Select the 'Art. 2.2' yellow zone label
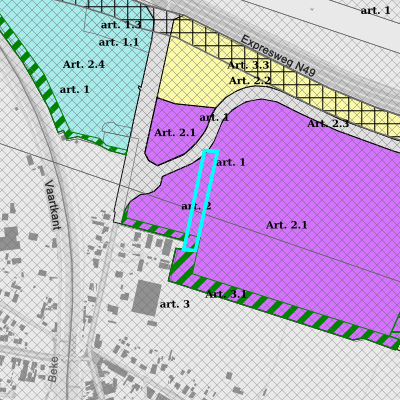400x400 pixels. (250, 80)
